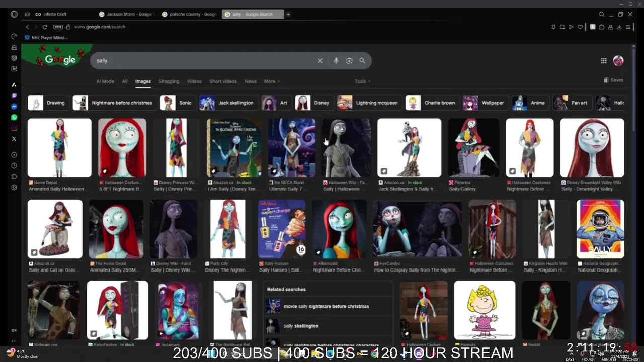Filter images by Anime chip
The width and height of the screenshot is (644, 362).
tap(530, 103)
